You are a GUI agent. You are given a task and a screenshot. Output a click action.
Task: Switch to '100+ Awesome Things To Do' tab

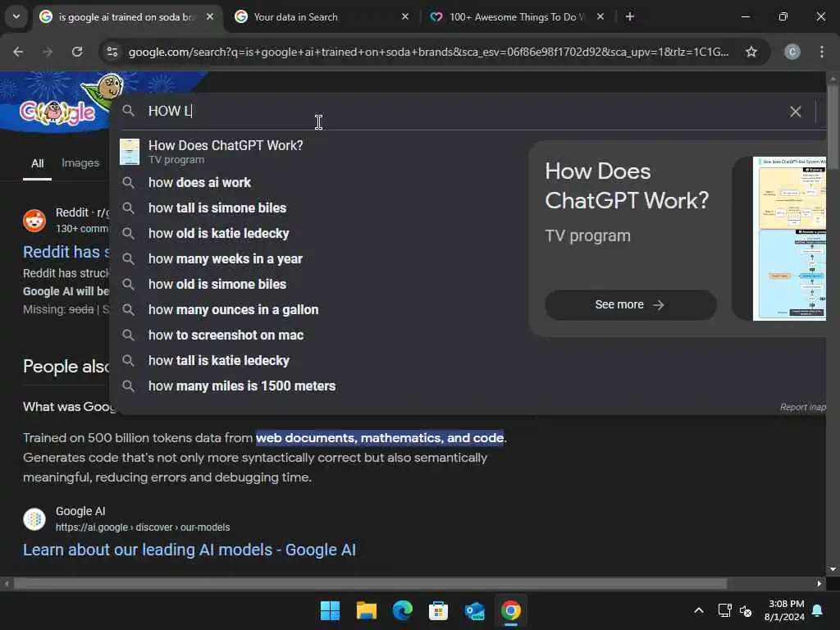point(515,16)
